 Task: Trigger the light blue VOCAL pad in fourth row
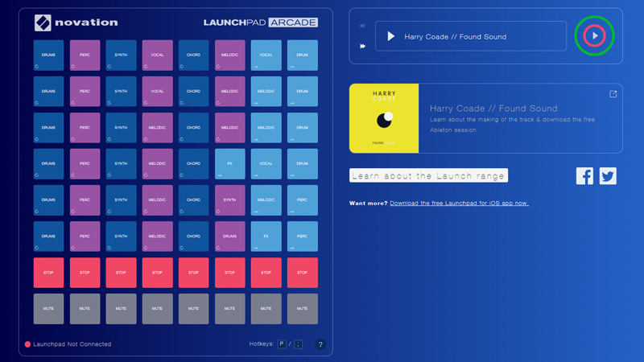point(266,164)
